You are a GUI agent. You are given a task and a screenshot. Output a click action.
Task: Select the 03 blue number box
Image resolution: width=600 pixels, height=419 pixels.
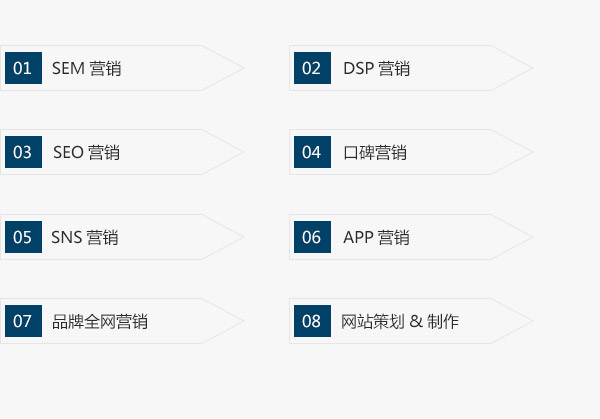pos(23,152)
